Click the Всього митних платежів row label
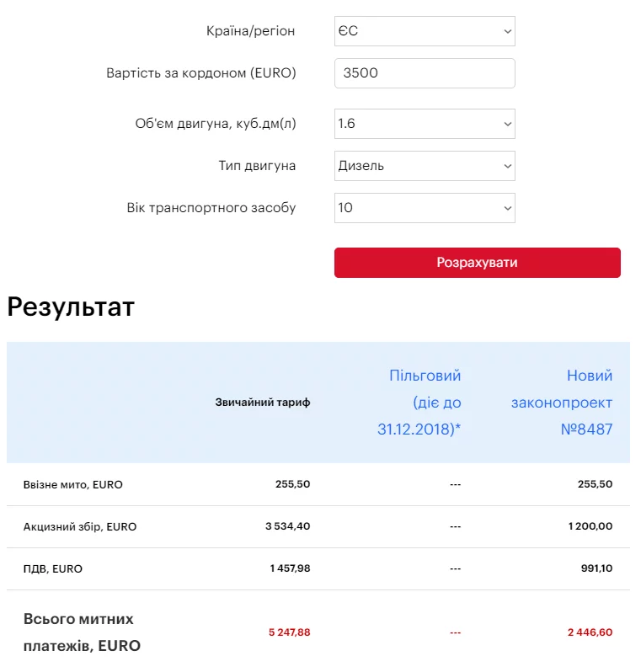This screenshot has height=672, width=641. pyautogui.click(x=82, y=632)
